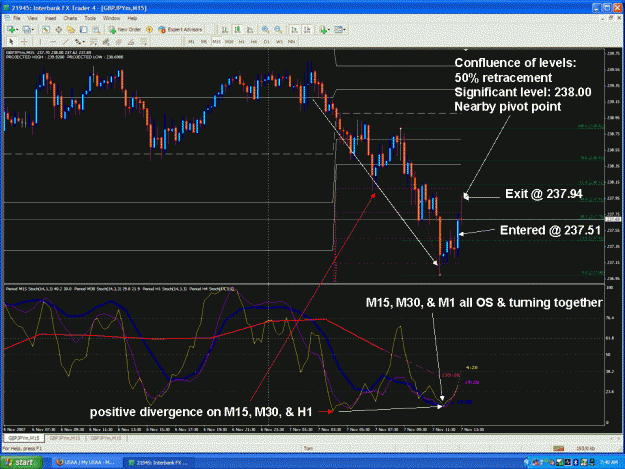Open the Window menu
The width and height of the screenshot is (625, 469).
(112, 18)
